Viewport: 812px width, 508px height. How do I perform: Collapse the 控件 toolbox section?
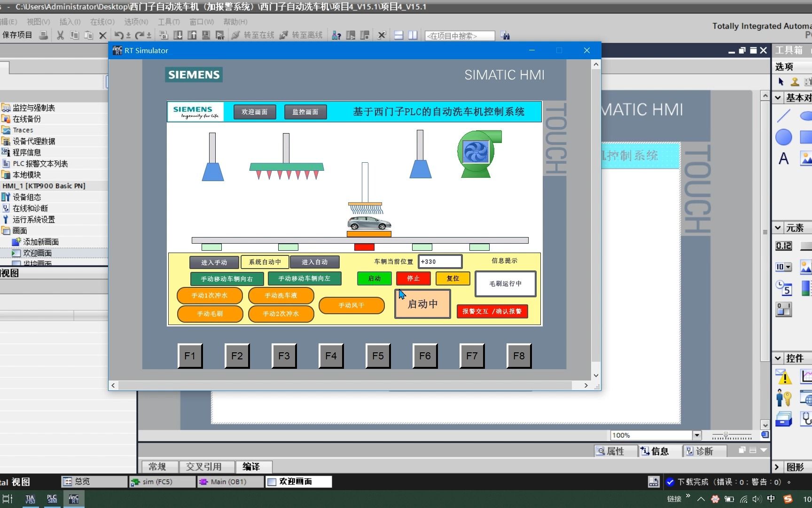pos(778,358)
